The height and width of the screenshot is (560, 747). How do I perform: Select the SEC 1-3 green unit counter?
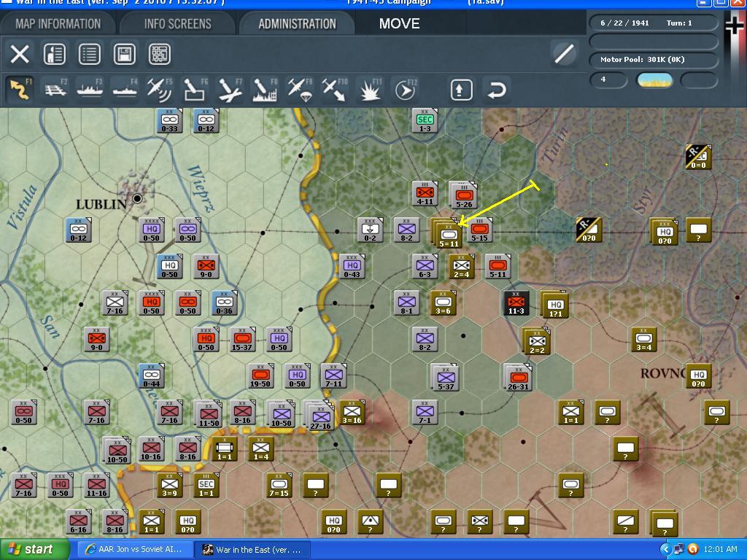[x=425, y=121]
